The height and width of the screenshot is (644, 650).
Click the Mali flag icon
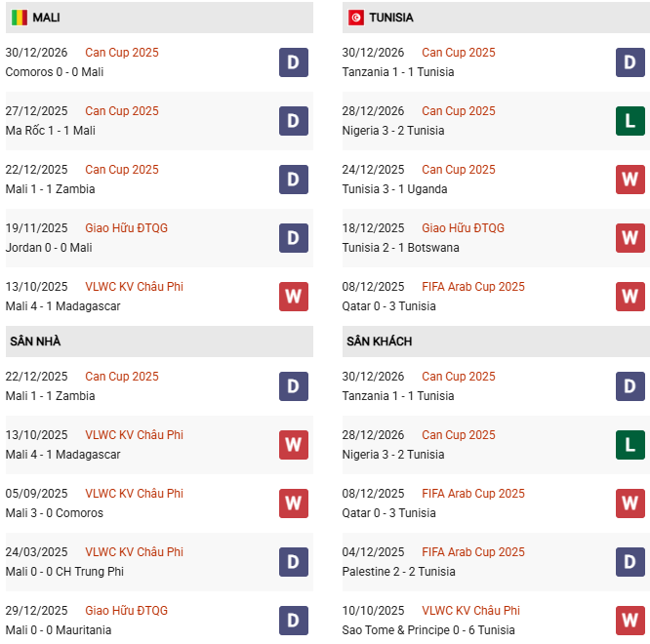pos(20,18)
